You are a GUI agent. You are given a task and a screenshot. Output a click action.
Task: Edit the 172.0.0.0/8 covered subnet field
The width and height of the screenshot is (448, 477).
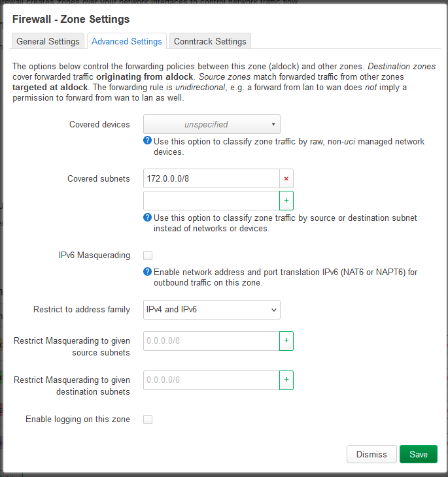point(211,178)
